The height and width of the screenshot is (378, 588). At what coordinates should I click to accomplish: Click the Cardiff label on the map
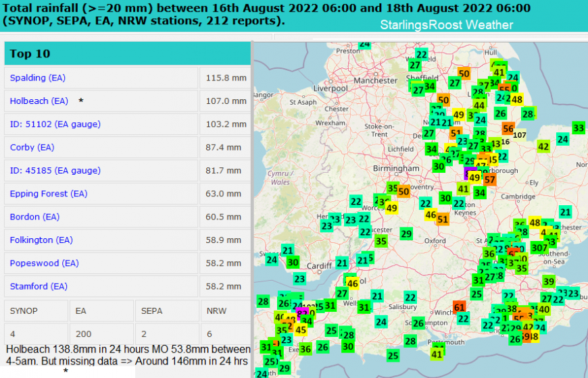pos(319,265)
